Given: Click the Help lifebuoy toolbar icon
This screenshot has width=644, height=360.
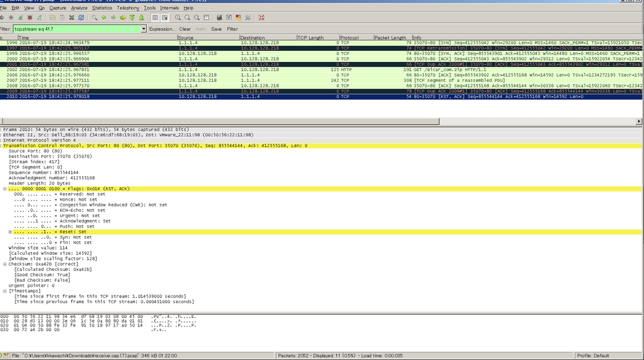Looking at the screenshot, I should [x=261, y=18].
